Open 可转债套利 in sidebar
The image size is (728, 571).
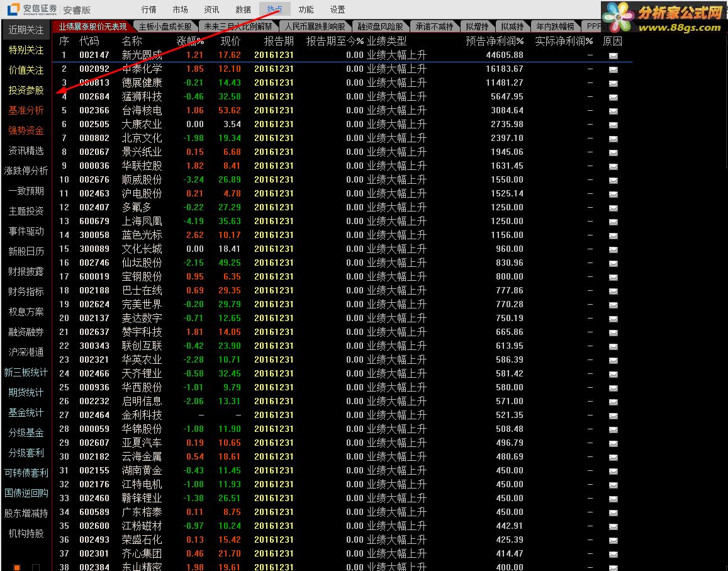[x=26, y=473]
